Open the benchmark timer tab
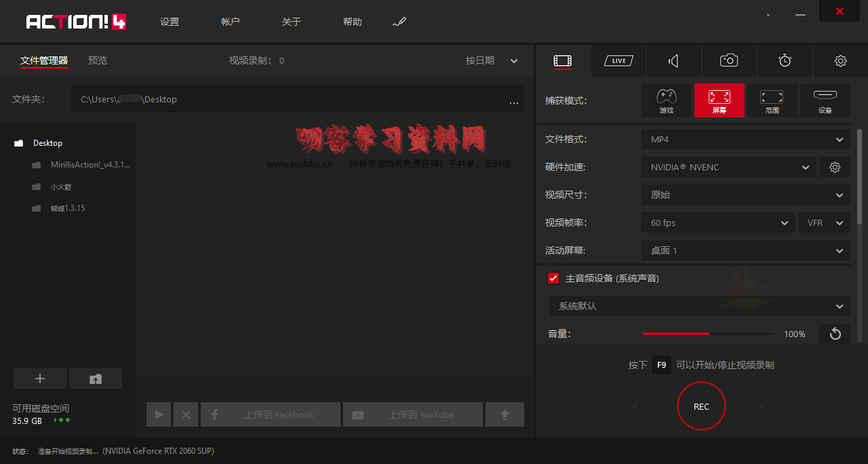 coord(785,61)
